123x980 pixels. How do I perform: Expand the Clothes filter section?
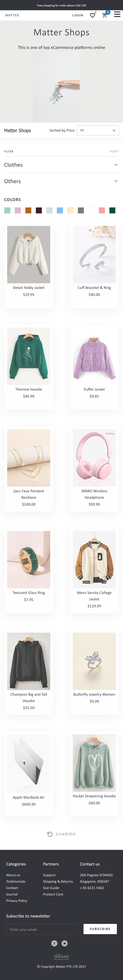point(61,165)
